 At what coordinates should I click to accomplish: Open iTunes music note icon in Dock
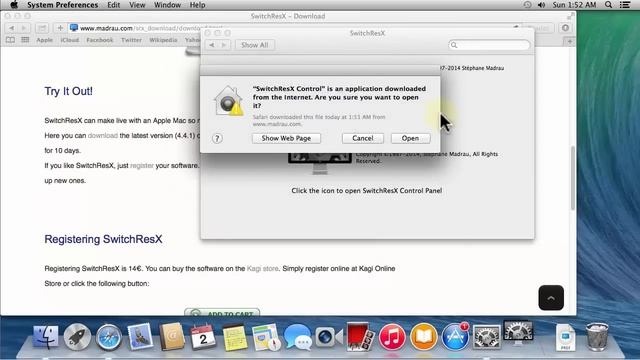(392, 337)
